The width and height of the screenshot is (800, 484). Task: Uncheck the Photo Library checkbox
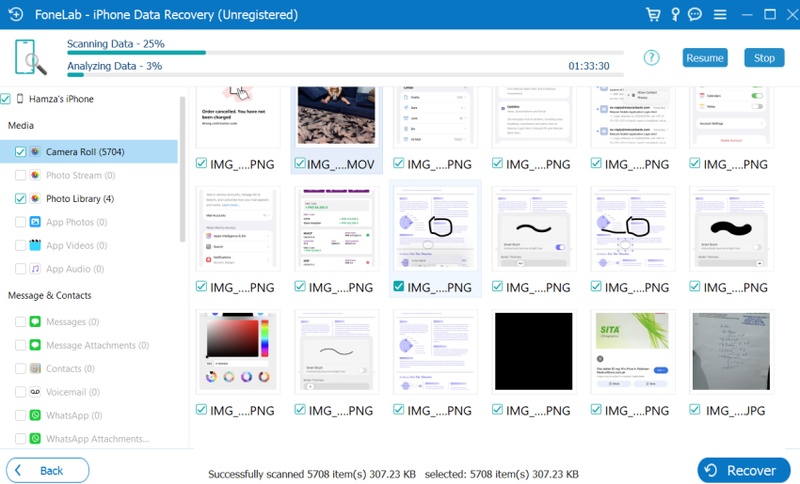coord(20,198)
